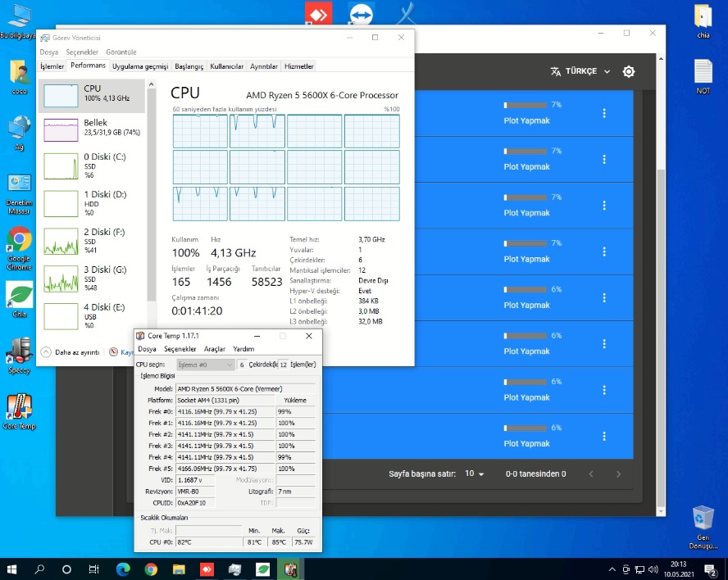
Task: Click the AnyDesk taskbar icon
Action: click(x=207, y=569)
